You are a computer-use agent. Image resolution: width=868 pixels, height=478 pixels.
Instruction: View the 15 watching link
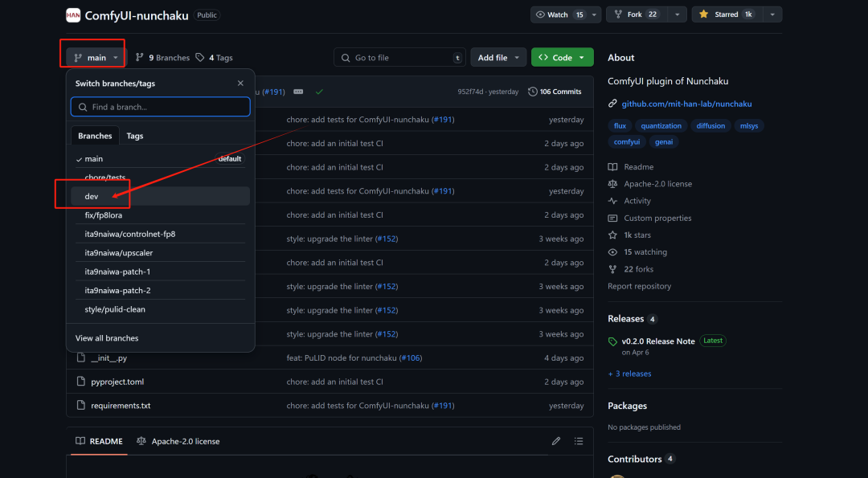click(x=637, y=251)
